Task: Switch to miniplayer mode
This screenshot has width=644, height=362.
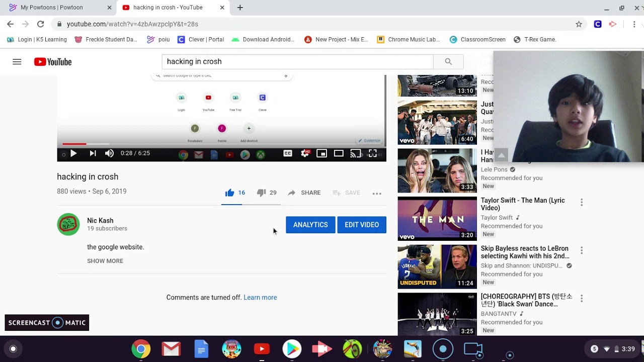Action: click(x=321, y=153)
